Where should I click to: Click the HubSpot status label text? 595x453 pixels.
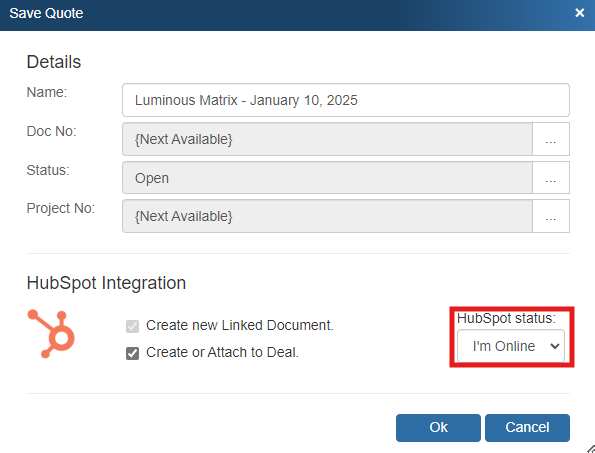coord(506,318)
